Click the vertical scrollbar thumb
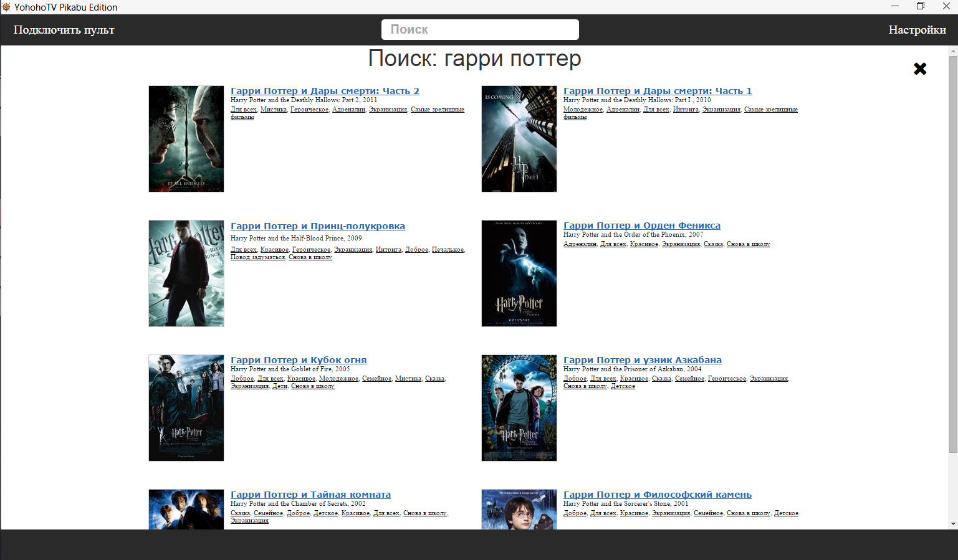 point(953,254)
